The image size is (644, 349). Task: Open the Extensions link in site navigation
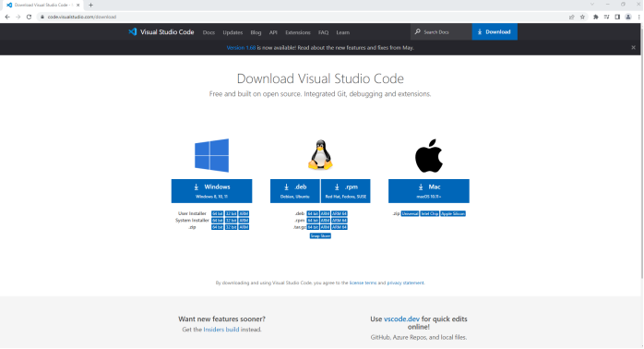[298, 32]
